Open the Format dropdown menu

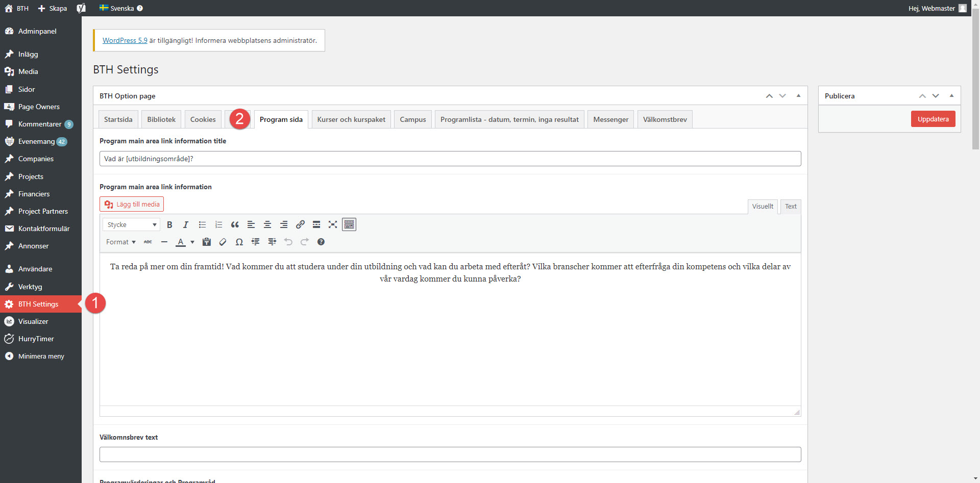pyautogui.click(x=121, y=242)
